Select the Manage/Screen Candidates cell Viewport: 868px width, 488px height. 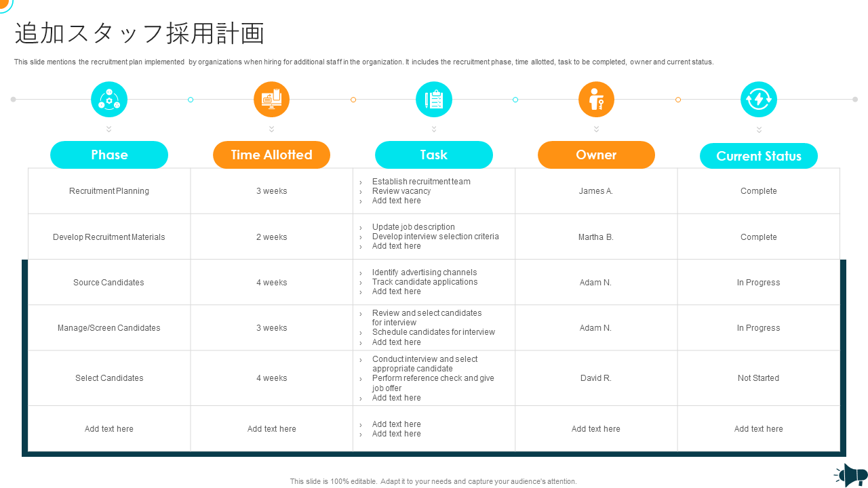(109, 328)
